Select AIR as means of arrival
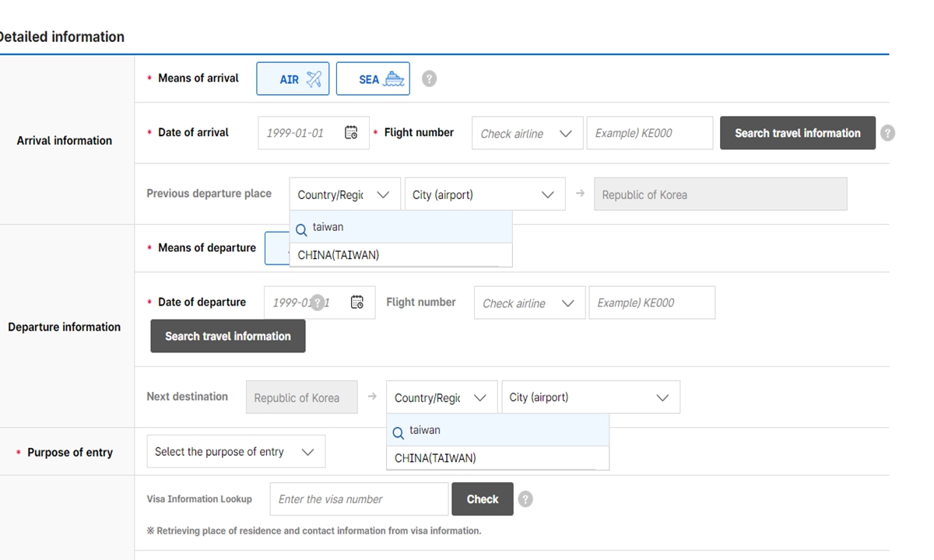Image resolution: width=934 pixels, height=560 pixels. pyautogui.click(x=293, y=79)
